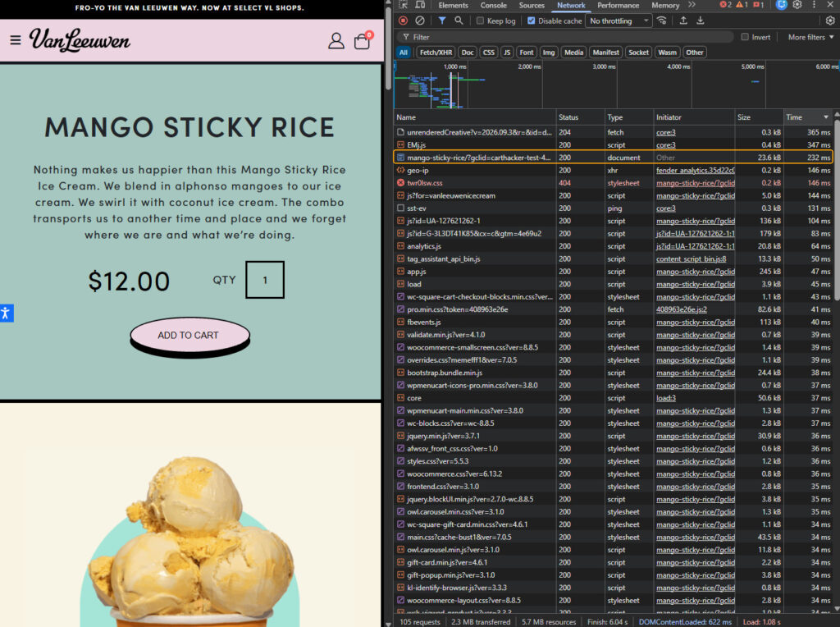Switch to the Sources tab
The width and height of the screenshot is (840, 627).
tap(532, 6)
